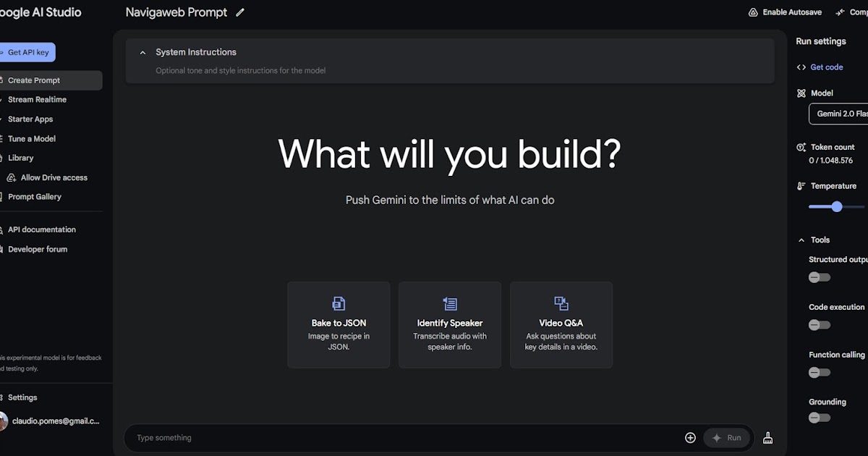Open the API documentation link
The height and width of the screenshot is (456, 868).
point(42,229)
